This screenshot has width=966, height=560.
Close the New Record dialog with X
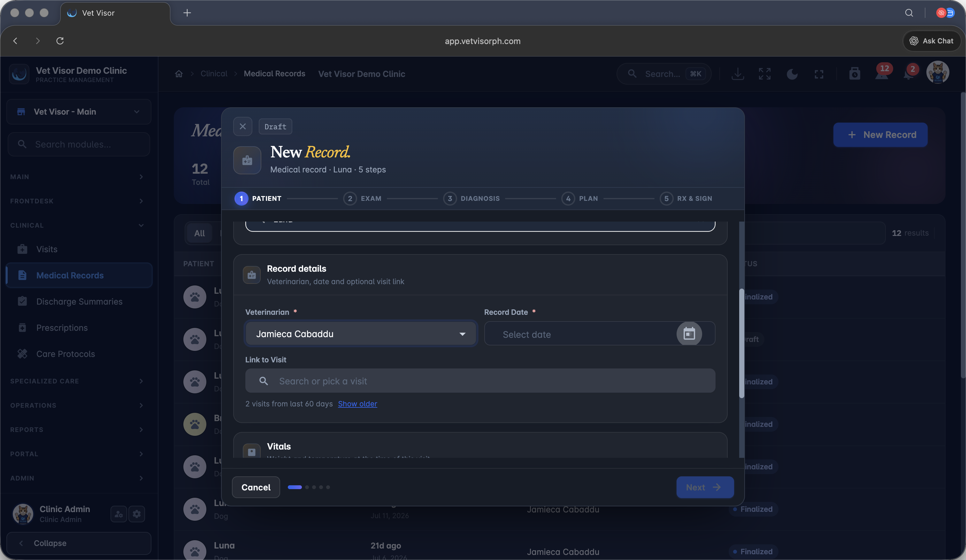243,126
